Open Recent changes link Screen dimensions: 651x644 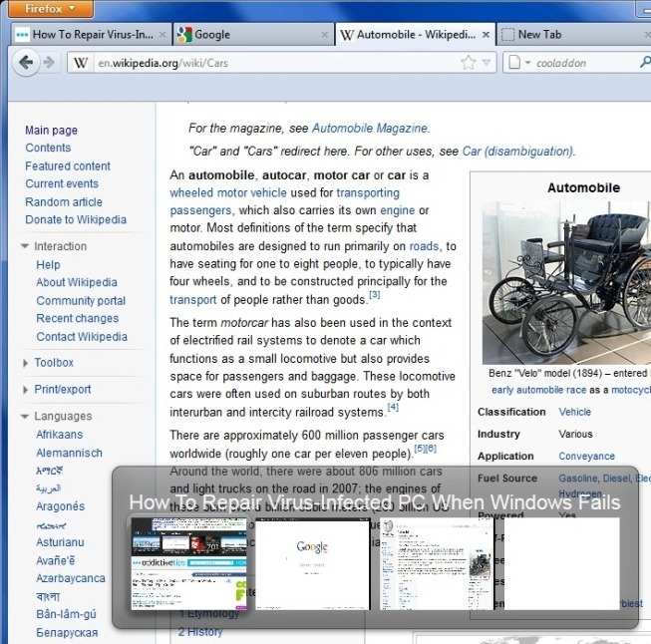click(77, 318)
